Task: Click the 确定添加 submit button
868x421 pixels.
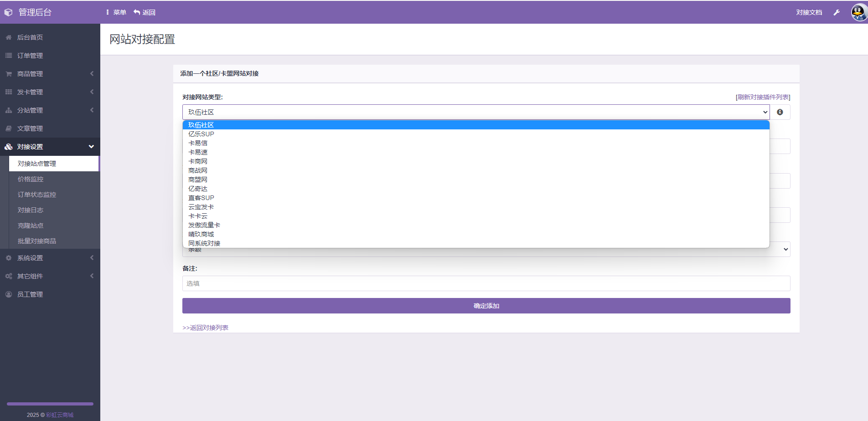Action: pos(486,306)
